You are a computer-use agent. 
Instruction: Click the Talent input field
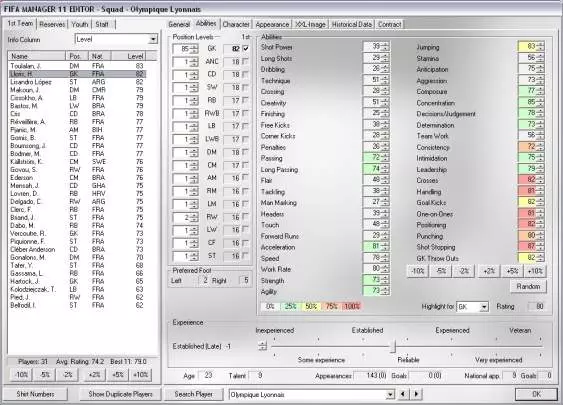pos(257,376)
